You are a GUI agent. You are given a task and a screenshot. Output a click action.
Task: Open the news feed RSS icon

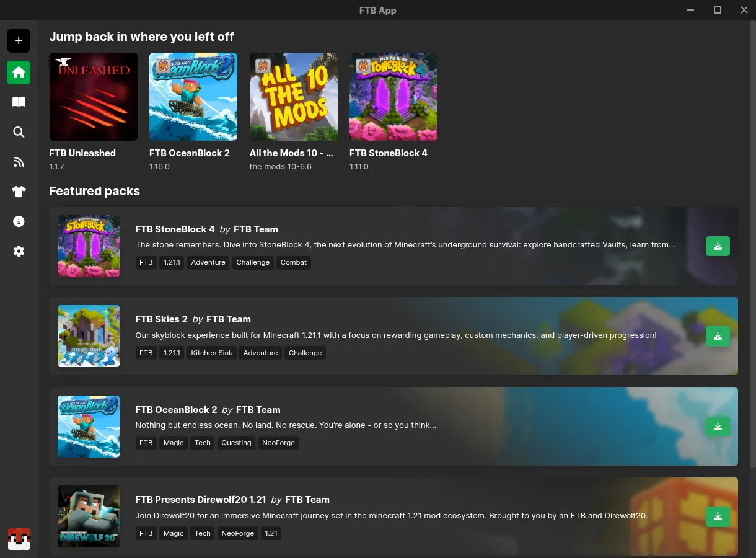click(x=19, y=162)
